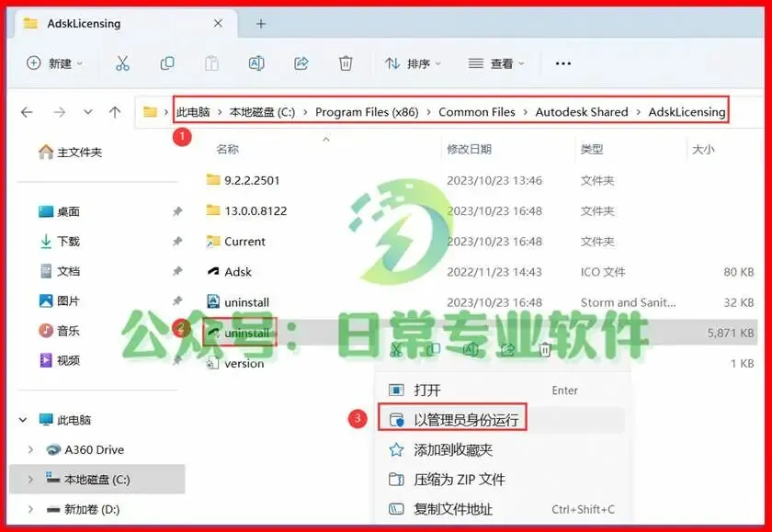
Task: Click 本地磁盘 (C:) breadcrumb in address bar
Action: pyautogui.click(x=263, y=112)
